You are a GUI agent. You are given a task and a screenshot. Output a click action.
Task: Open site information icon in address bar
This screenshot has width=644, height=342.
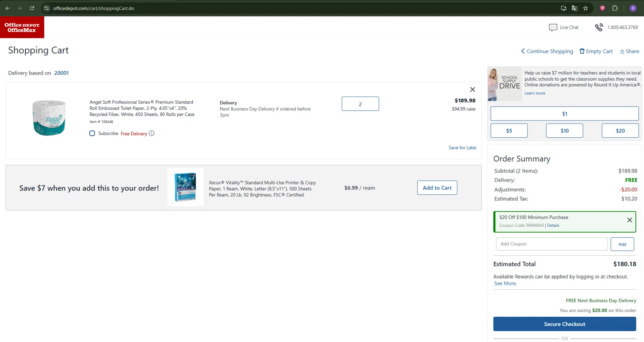click(47, 8)
